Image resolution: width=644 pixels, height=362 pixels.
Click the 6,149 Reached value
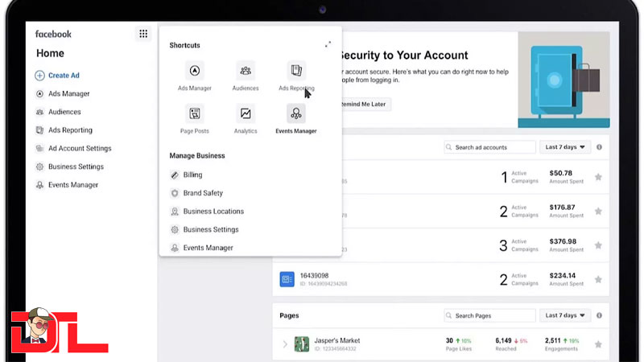click(x=504, y=340)
